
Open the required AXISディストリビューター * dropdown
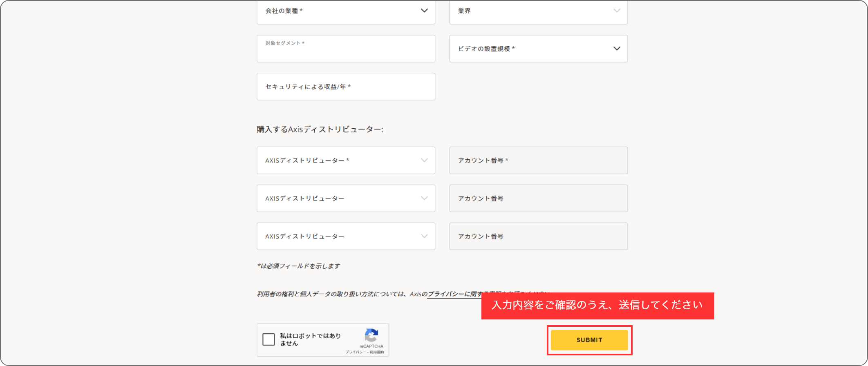pos(346,161)
